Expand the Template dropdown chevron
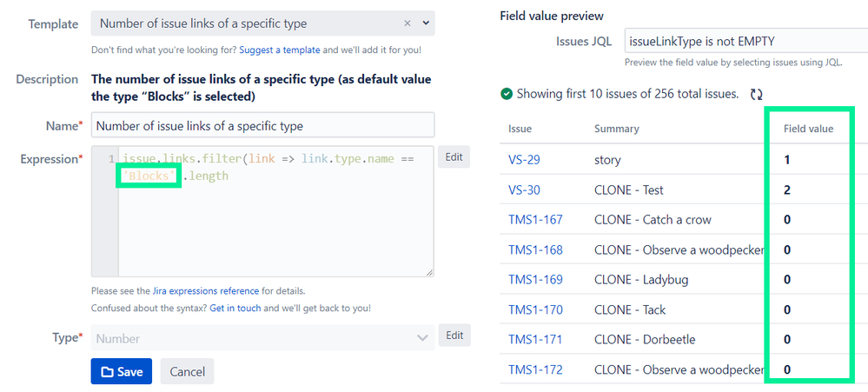Screen dimensions: 868x392 coord(426,23)
